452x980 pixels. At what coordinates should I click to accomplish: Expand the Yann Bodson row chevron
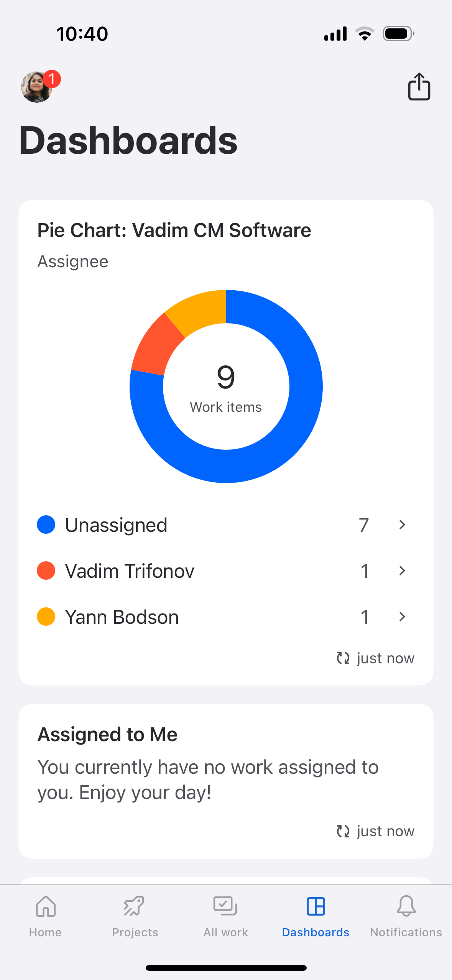pyautogui.click(x=402, y=617)
